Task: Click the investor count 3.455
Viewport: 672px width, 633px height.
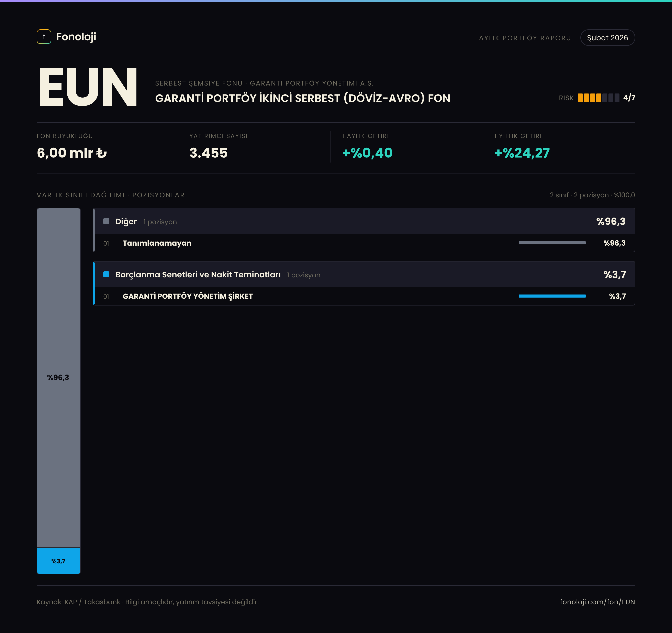Action: pyautogui.click(x=209, y=153)
